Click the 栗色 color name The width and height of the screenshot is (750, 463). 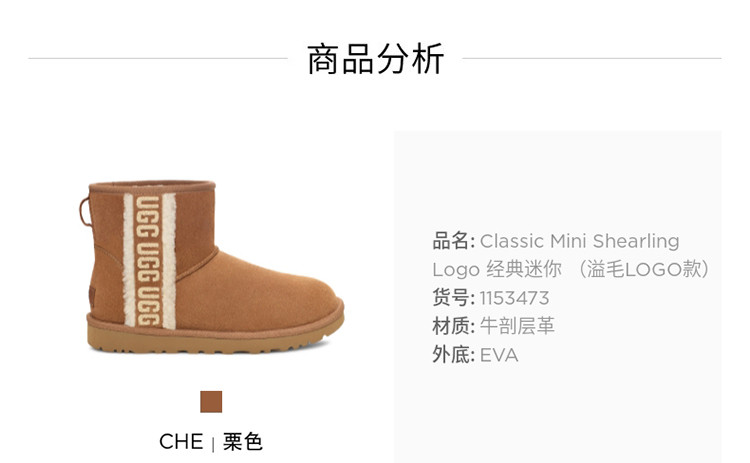[x=243, y=441]
